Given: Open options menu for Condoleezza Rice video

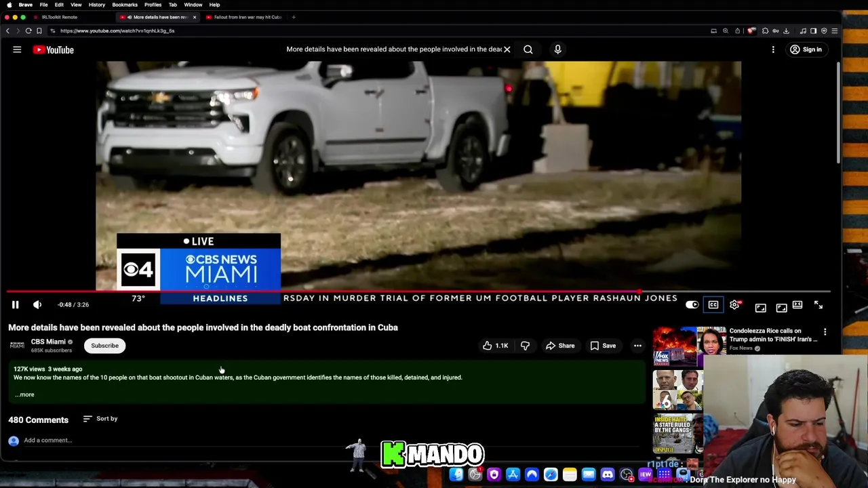Looking at the screenshot, I should [x=825, y=332].
